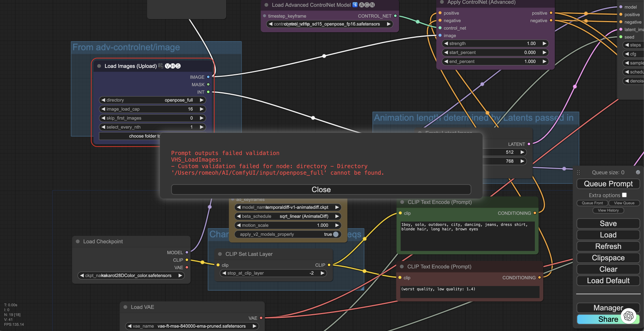Collapse the Load Checkpoint node dot
Image resolution: width=644 pixels, height=331 pixels.
78,241
